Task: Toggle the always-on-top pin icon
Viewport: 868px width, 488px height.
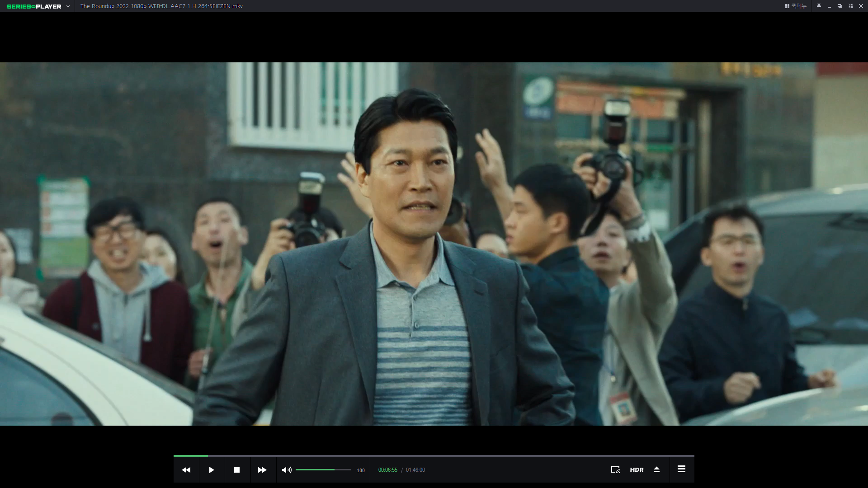Action: [819, 6]
